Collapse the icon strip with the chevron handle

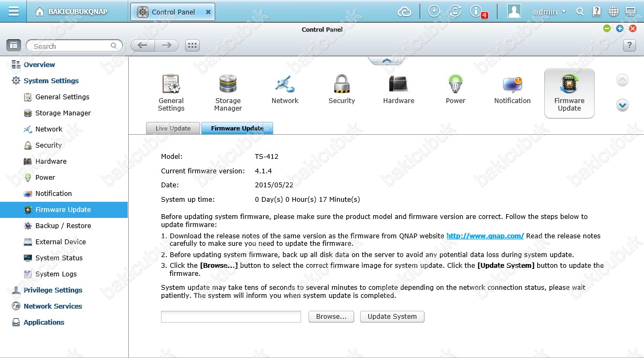tap(386, 61)
